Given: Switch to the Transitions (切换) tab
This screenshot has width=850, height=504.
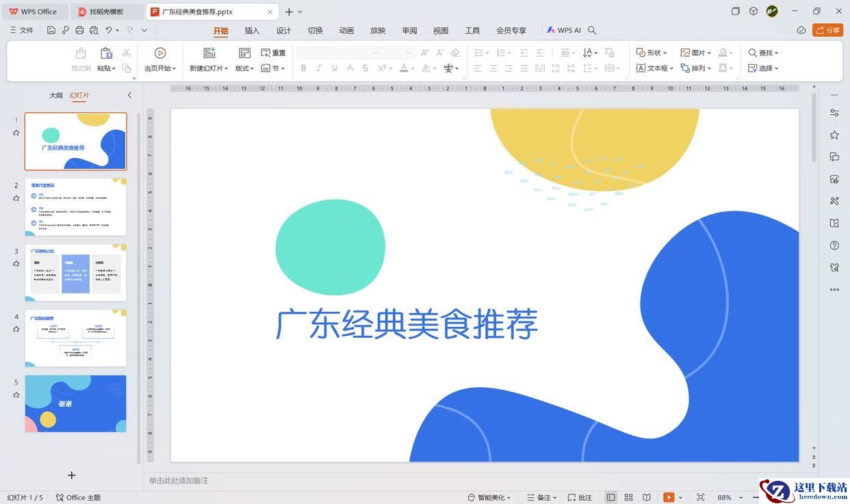Looking at the screenshot, I should pyautogui.click(x=315, y=31).
